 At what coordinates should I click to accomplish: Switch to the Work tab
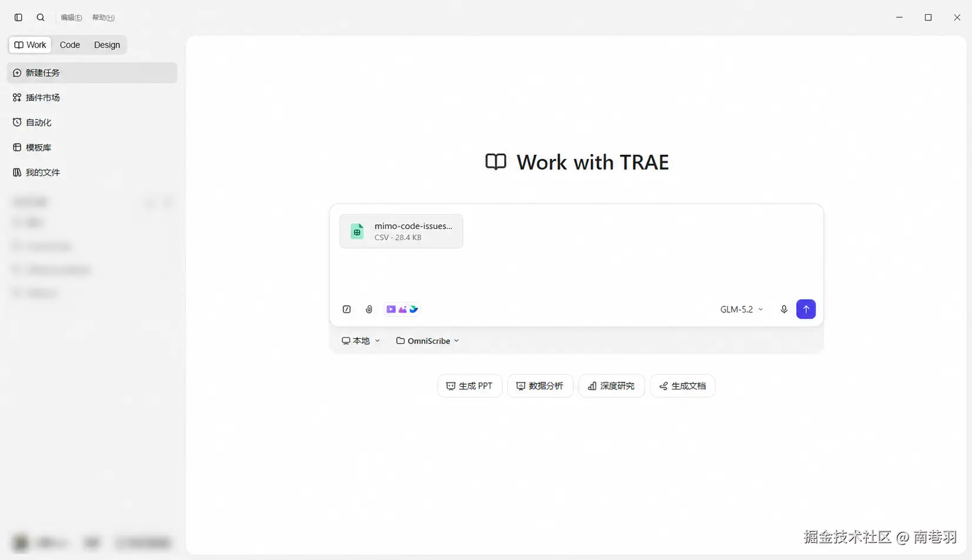click(x=30, y=45)
